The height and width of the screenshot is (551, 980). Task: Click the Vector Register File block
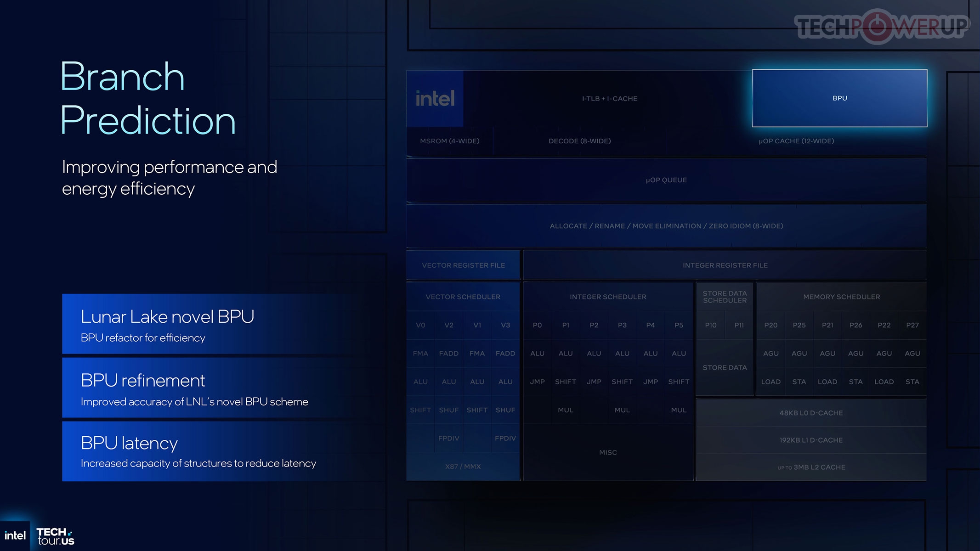(x=463, y=265)
